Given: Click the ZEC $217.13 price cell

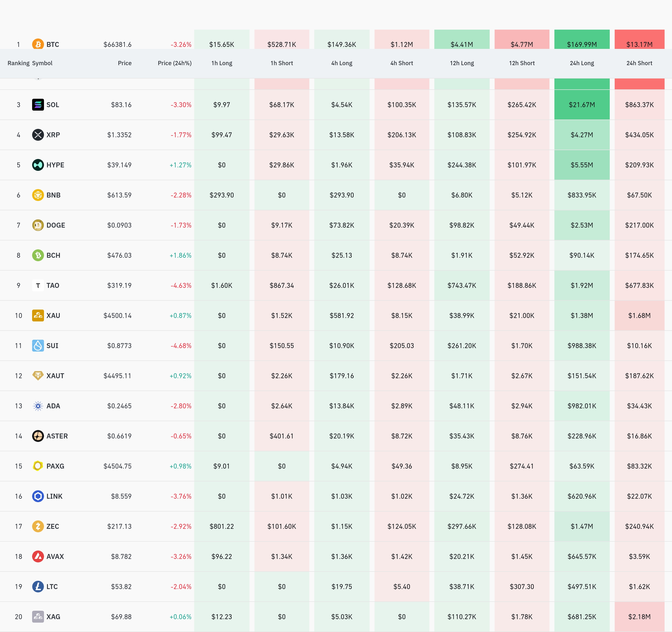Looking at the screenshot, I should point(119,526).
